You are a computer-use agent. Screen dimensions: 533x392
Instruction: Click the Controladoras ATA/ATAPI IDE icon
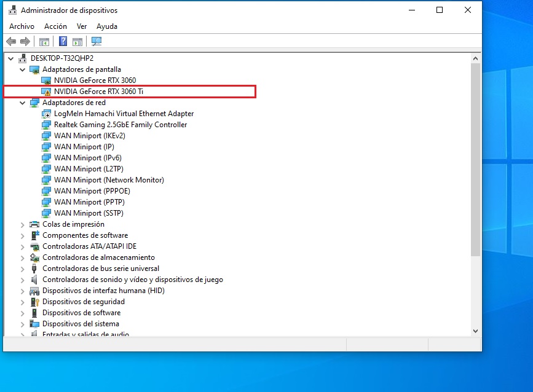tap(34, 246)
